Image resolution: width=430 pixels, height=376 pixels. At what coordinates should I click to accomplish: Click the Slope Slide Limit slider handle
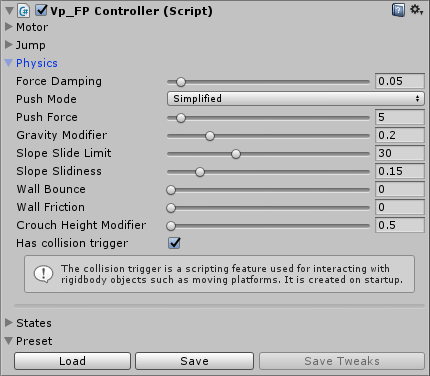coord(236,154)
